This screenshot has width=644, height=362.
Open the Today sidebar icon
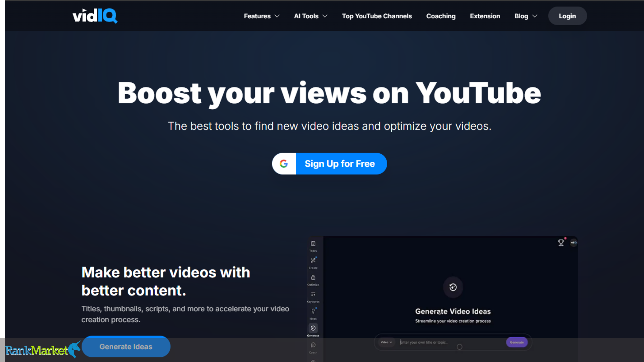coord(313,244)
